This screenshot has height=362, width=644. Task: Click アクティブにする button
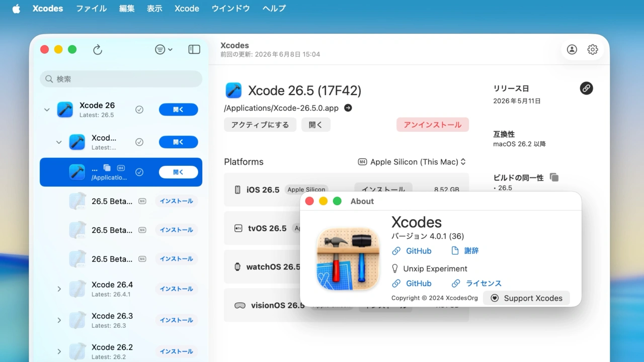pyautogui.click(x=260, y=125)
